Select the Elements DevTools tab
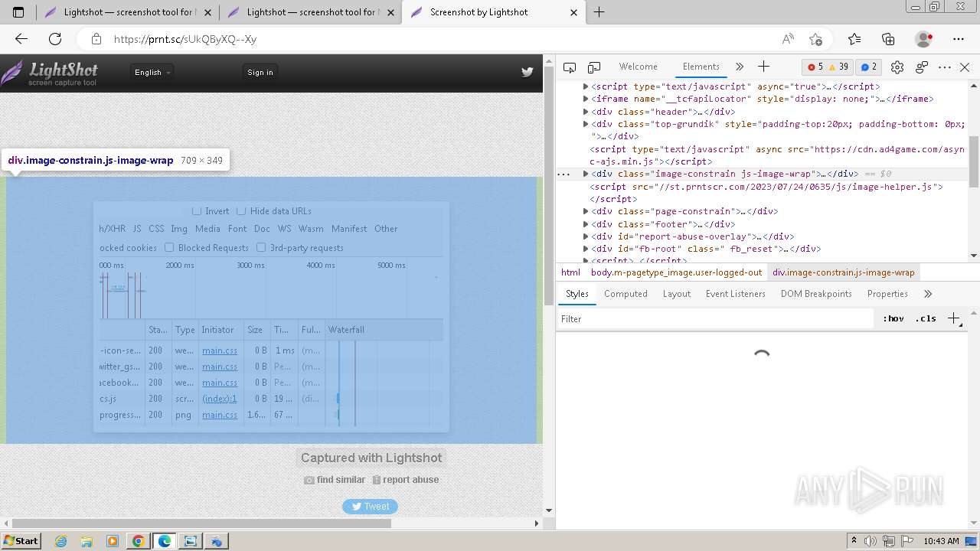This screenshot has height=551, width=980. pyautogui.click(x=701, y=67)
